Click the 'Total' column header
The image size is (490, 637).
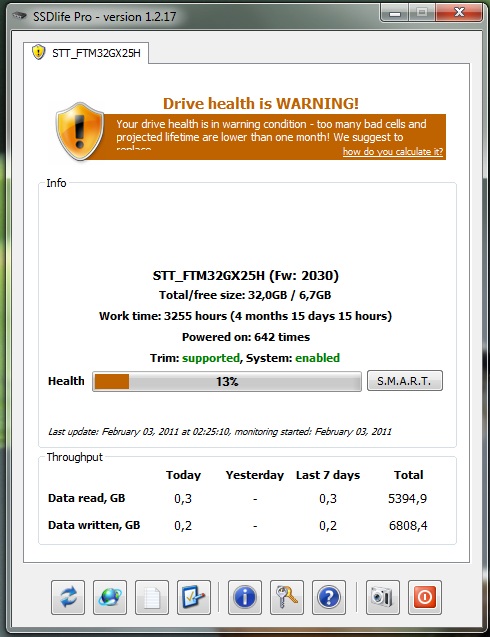click(x=409, y=475)
